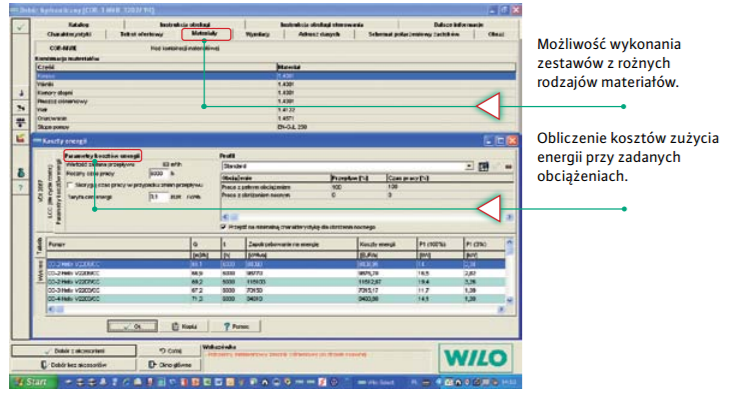735x398 pixels.
Task: Click the Cofnij button
Action: pyautogui.click(x=170, y=351)
